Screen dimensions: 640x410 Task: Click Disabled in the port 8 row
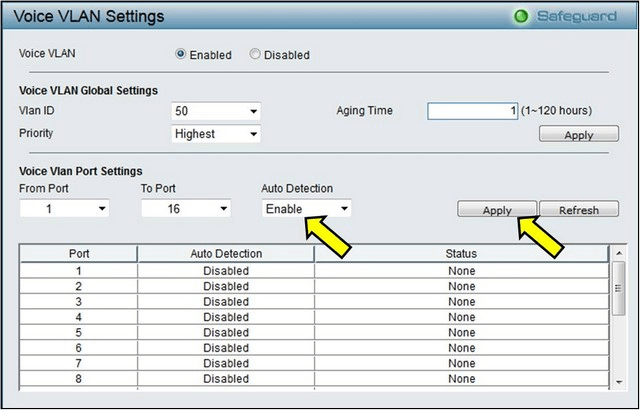click(x=226, y=379)
